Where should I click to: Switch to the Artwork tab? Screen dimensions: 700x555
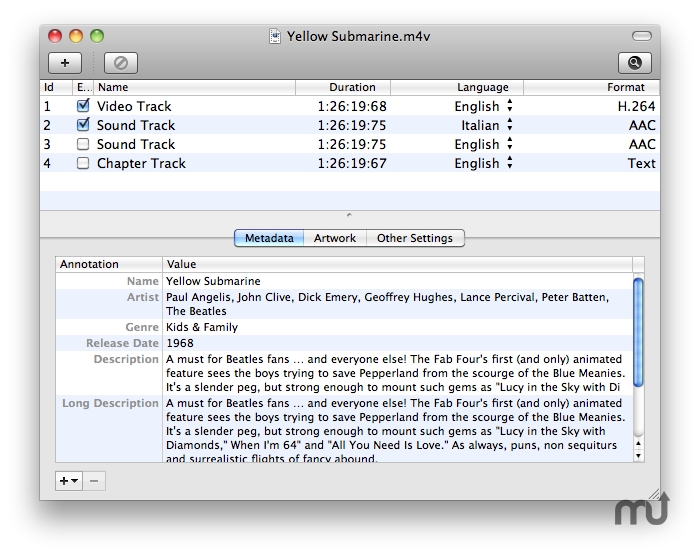[335, 238]
